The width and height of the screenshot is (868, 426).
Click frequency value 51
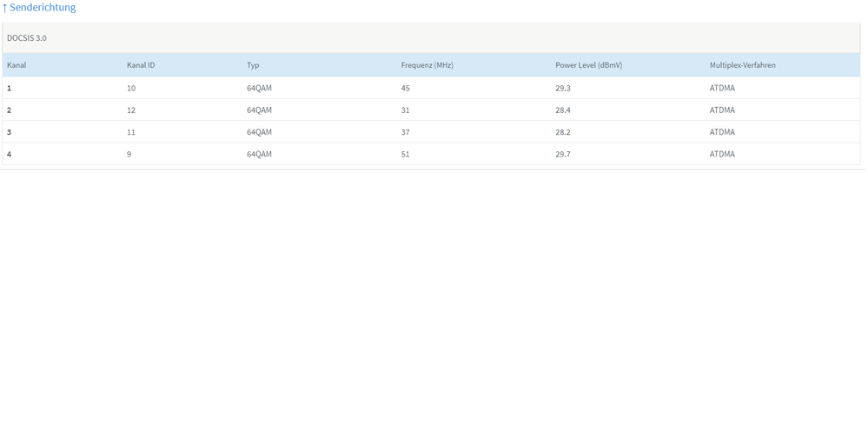[405, 155]
